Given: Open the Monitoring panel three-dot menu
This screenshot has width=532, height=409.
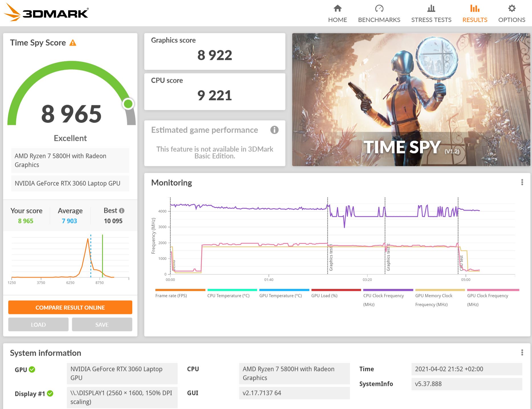Looking at the screenshot, I should pyautogui.click(x=522, y=182).
